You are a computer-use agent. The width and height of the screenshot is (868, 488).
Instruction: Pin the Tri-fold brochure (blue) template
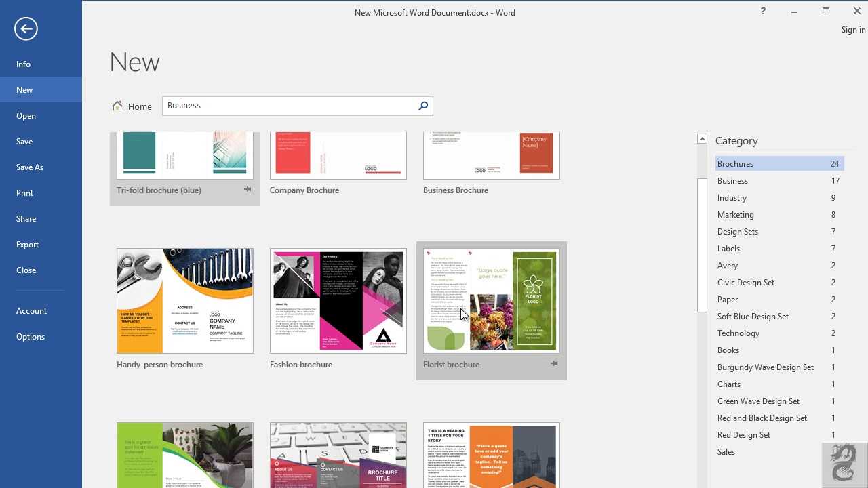pos(248,190)
